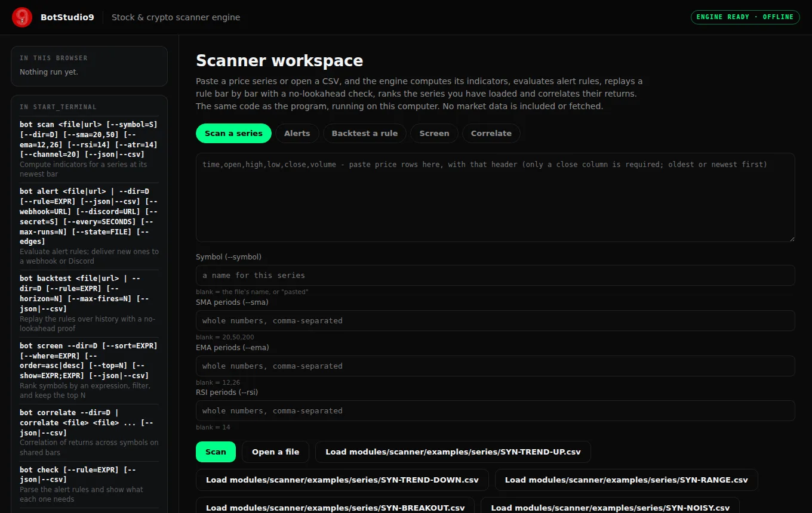Click the Symbol name input field
The height and width of the screenshot is (513, 812).
pyautogui.click(x=496, y=276)
